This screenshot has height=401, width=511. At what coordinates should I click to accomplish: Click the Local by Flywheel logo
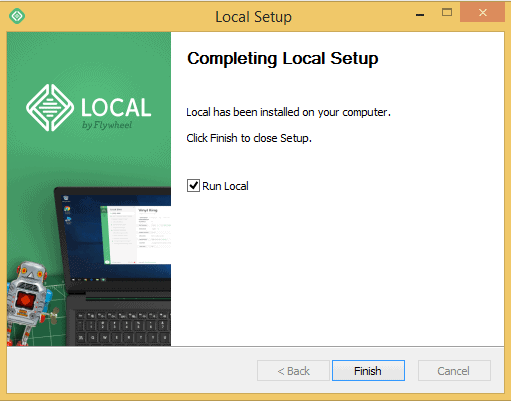[89, 108]
